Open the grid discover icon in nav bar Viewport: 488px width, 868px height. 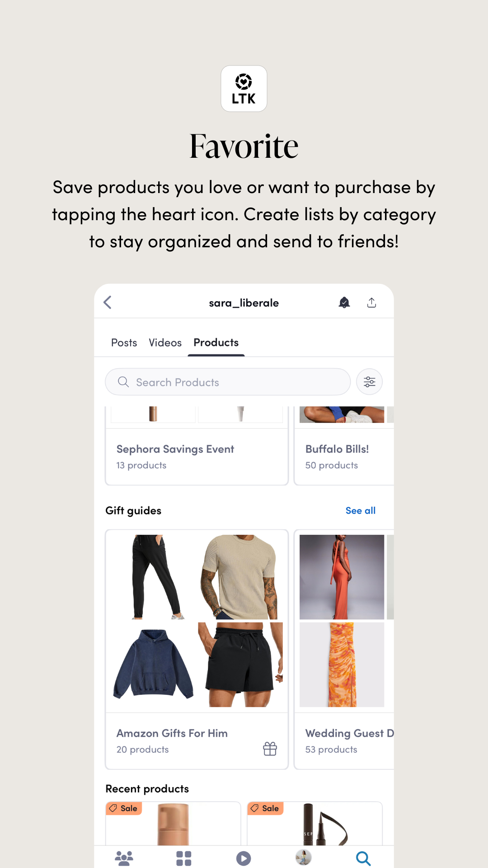point(184,858)
